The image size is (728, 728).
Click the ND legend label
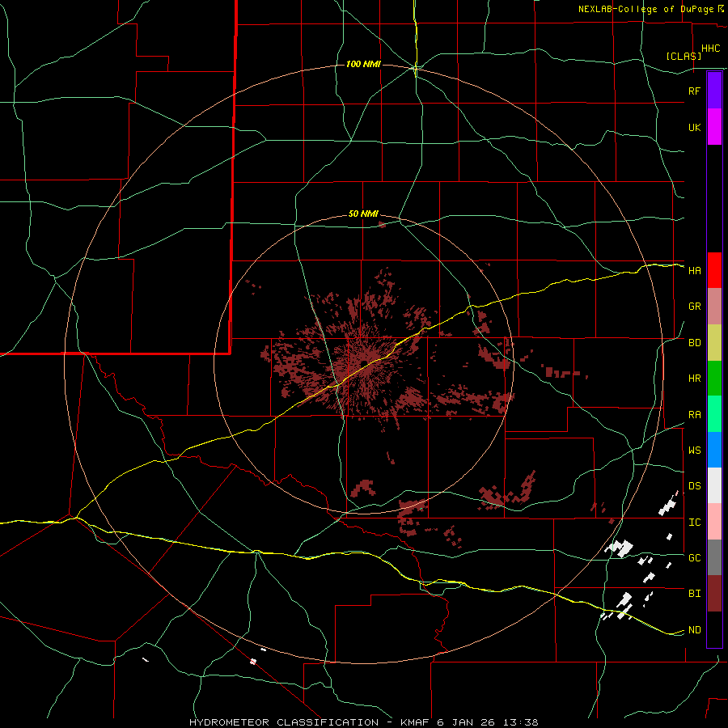coord(695,630)
